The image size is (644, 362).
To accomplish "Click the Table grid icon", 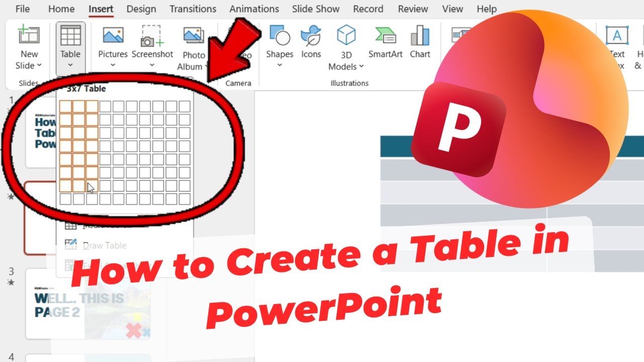I will (x=70, y=36).
